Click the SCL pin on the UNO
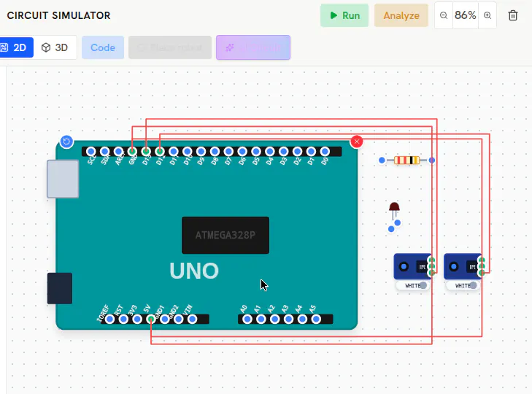 coord(91,151)
